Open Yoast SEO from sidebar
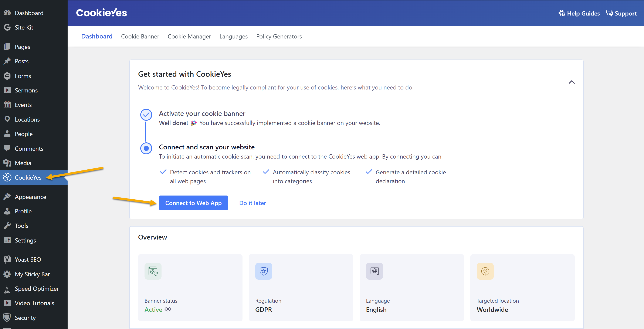The image size is (644, 329). pos(27,260)
